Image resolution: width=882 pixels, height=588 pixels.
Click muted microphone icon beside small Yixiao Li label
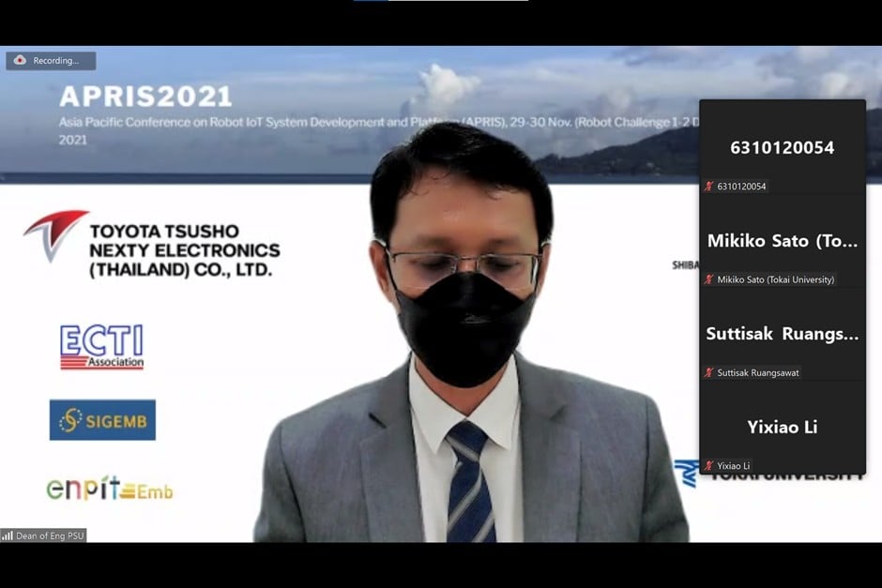(x=708, y=465)
